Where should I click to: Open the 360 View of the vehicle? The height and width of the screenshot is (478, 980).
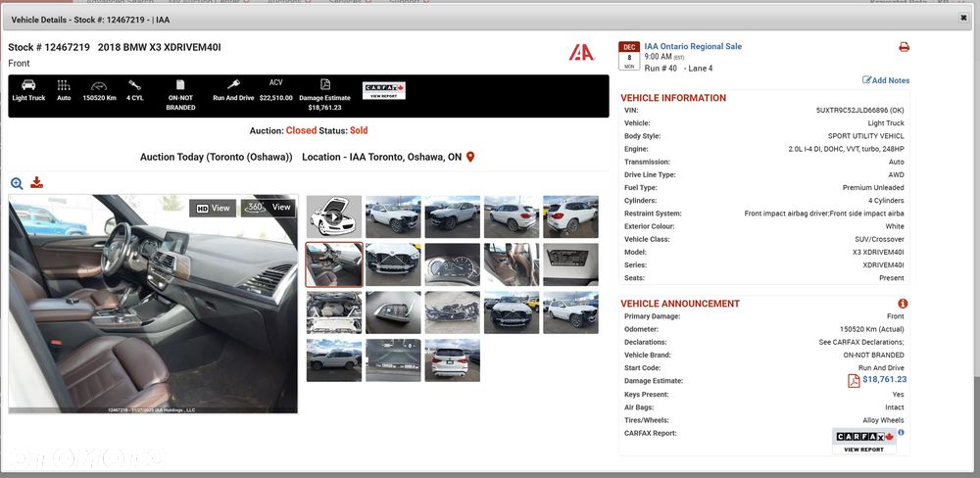tap(269, 208)
